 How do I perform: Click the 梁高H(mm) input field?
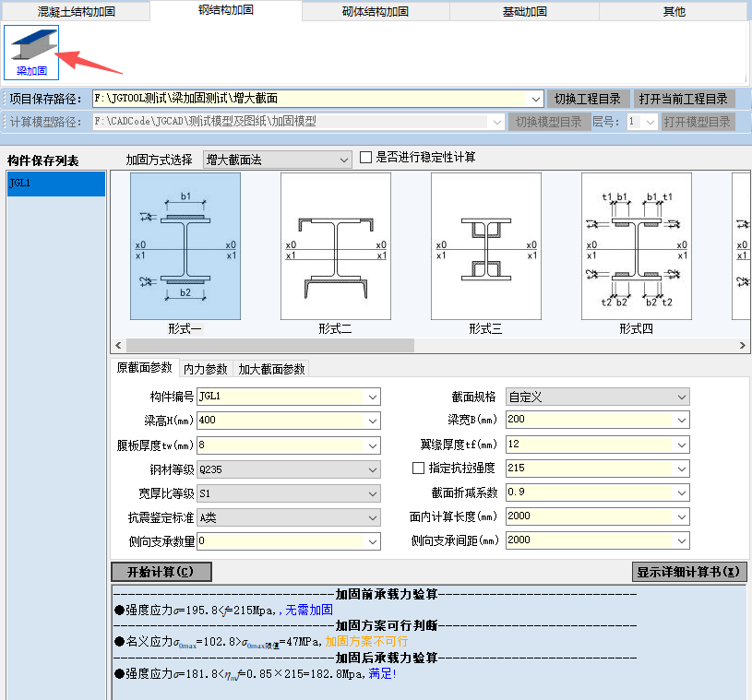coord(288,421)
